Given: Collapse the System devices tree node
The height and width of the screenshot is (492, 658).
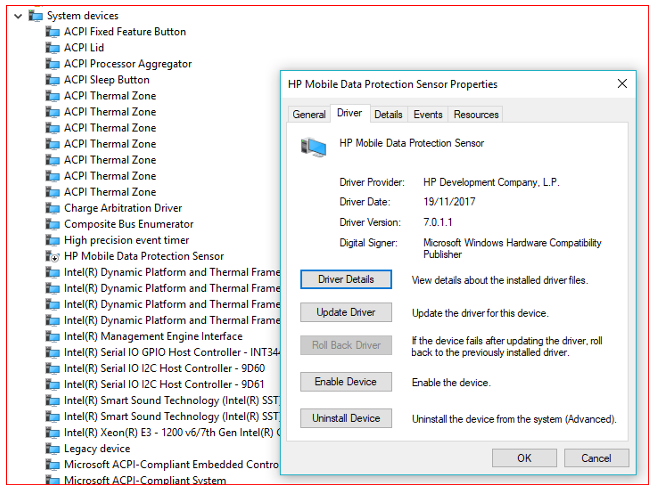Looking at the screenshot, I should tap(18, 16).
